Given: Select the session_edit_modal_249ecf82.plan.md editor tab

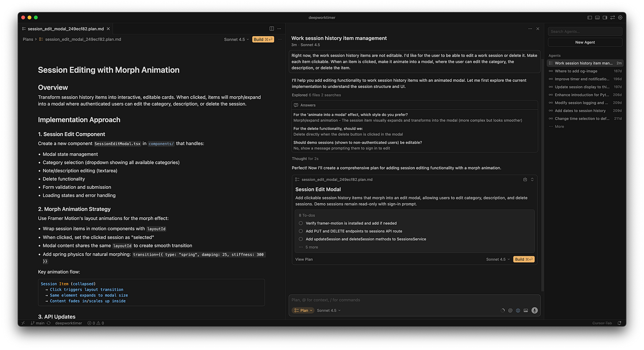Looking at the screenshot, I should point(66,29).
